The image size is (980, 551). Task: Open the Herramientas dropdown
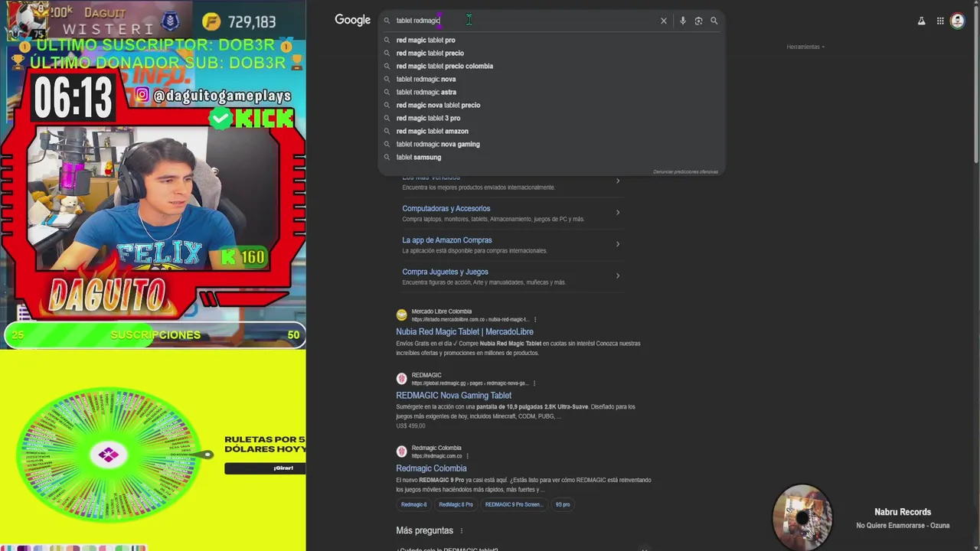tap(804, 47)
